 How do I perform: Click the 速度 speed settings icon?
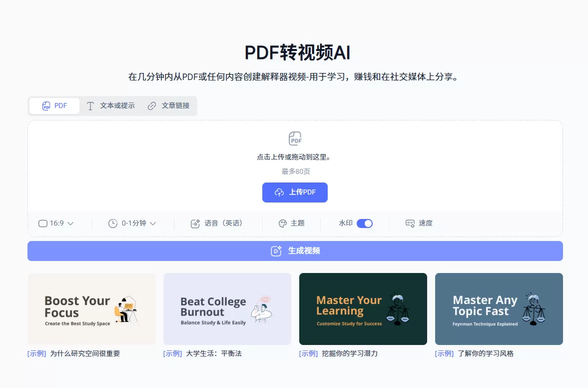tap(410, 223)
